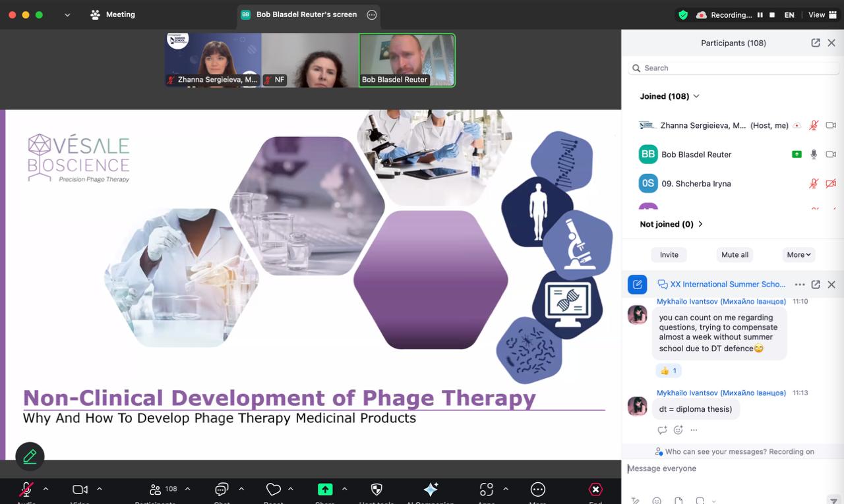Expand the Not joined (0) section

(x=671, y=224)
